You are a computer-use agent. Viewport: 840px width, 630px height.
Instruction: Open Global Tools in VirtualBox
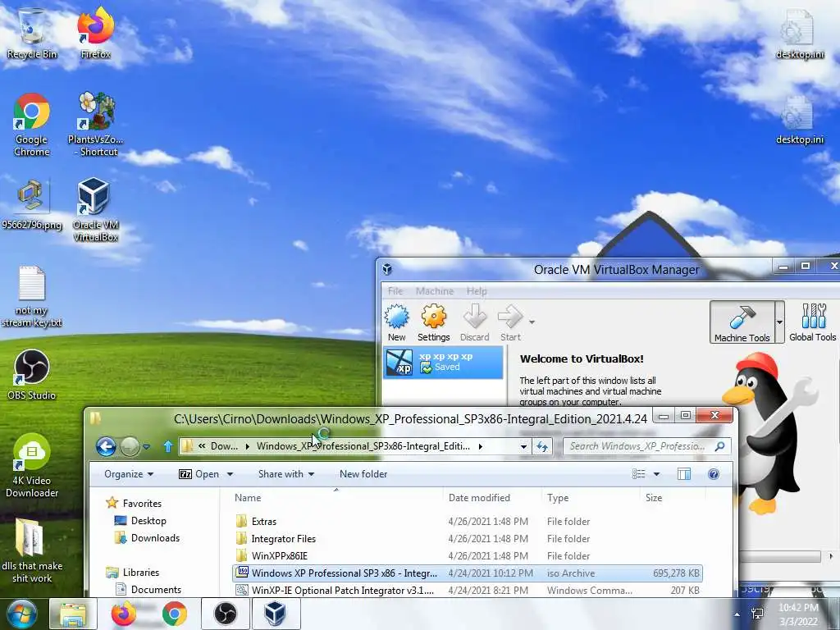coord(812,322)
